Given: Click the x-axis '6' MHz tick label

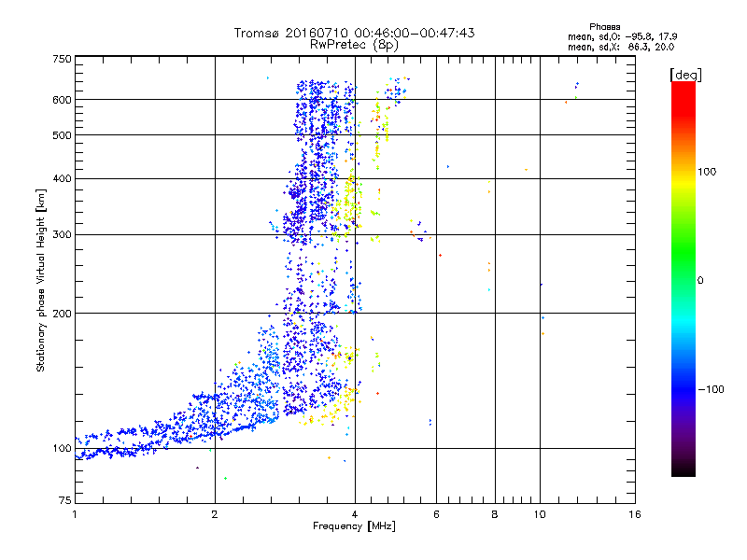Looking at the screenshot, I should pyautogui.click(x=436, y=514).
